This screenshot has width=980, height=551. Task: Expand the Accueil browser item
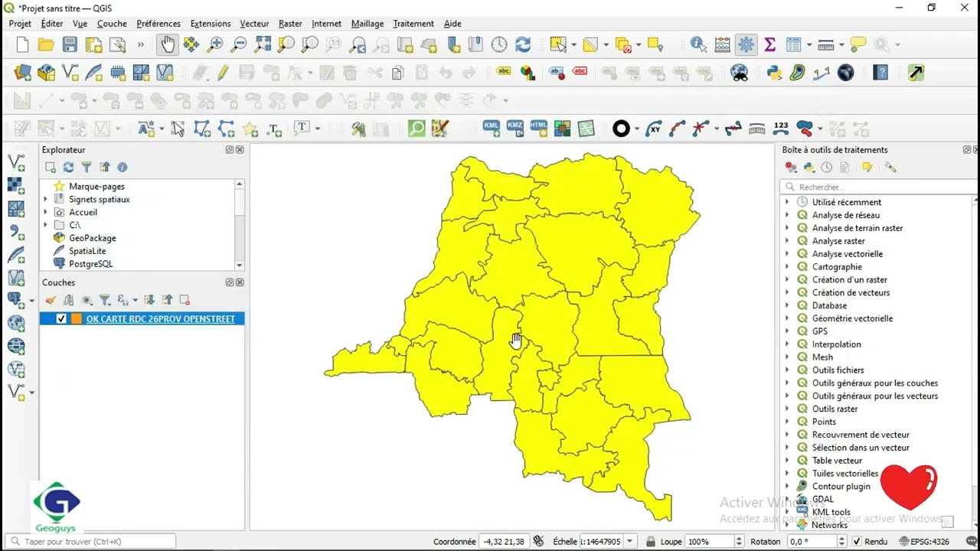[x=45, y=212]
